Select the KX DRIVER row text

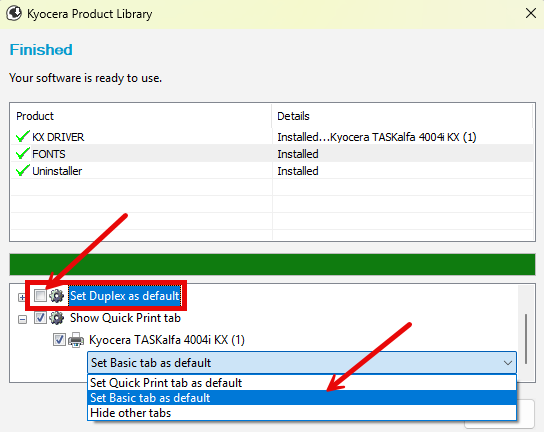(x=58, y=137)
